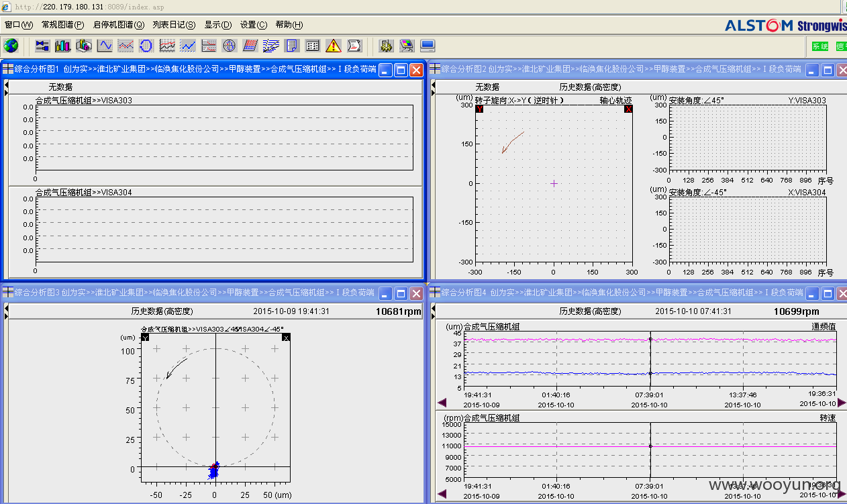Click the black X marker in 综合分析图3 plot
Viewport: 847px width, 504px height.
(x=286, y=338)
